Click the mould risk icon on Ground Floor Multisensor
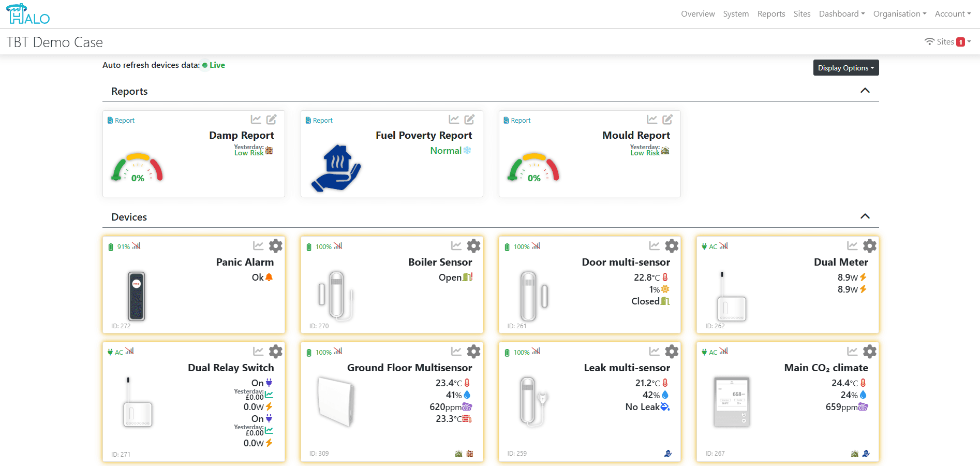 click(458, 453)
